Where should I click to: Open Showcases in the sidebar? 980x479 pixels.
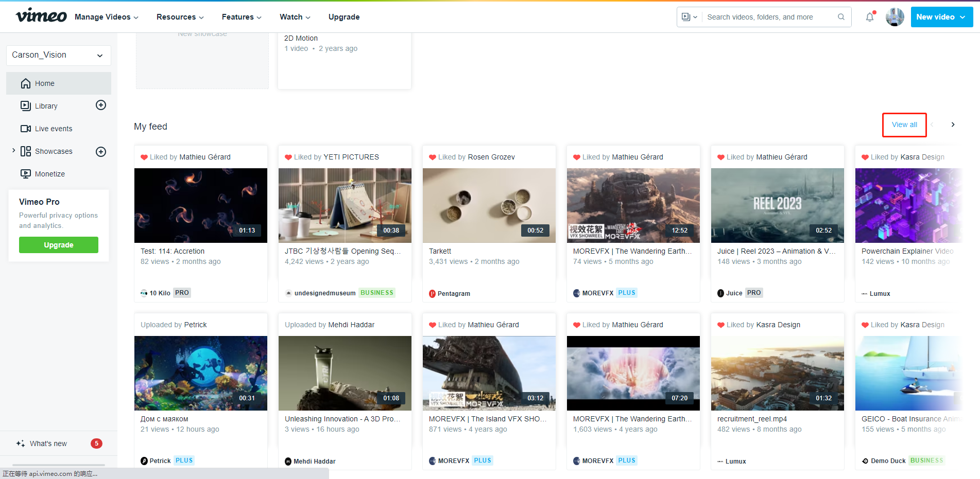[x=54, y=151]
